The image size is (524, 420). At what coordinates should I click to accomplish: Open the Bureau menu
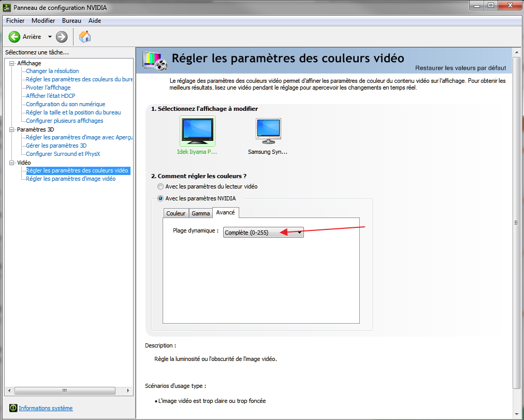click(x=71, y=21)
